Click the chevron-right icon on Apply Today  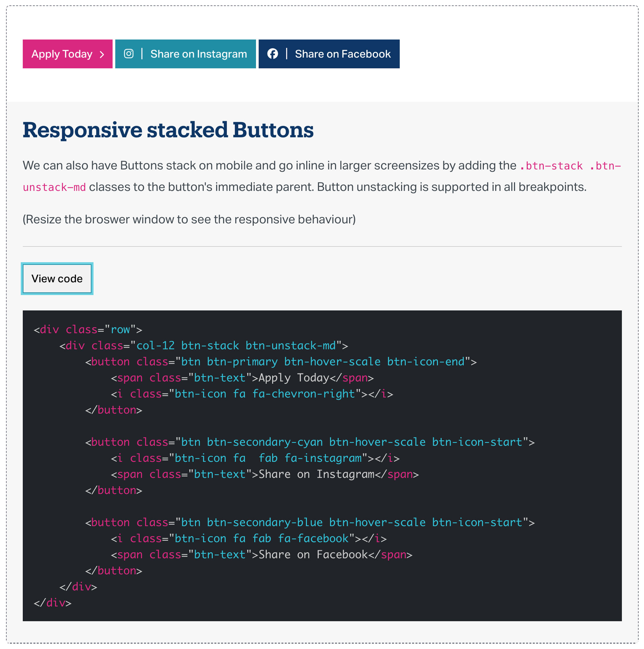point(102,54)
